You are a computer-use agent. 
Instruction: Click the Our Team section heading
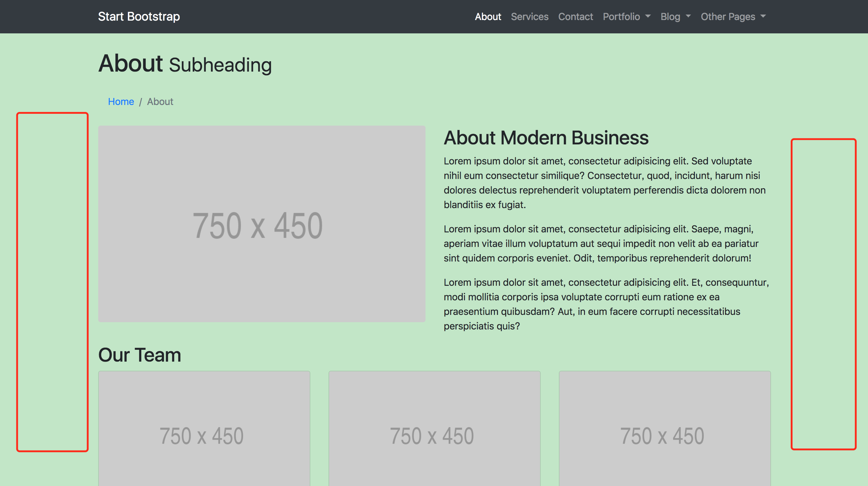(139, 355)
